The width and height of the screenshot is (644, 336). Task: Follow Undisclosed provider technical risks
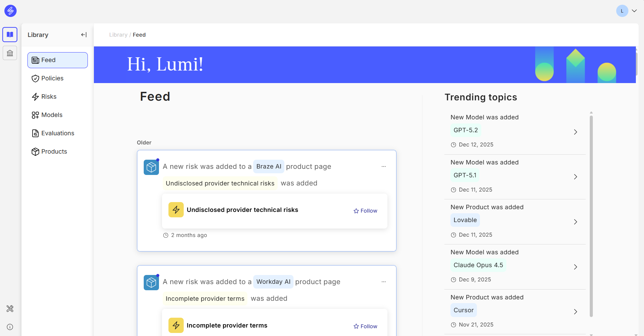click(x=365, y=211)
